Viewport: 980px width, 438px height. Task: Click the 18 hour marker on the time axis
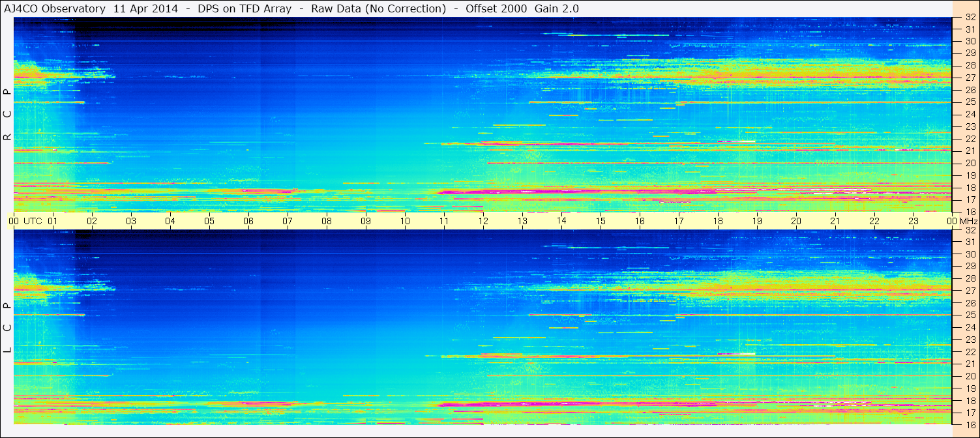pyautogui.click(x=718, y=221)
